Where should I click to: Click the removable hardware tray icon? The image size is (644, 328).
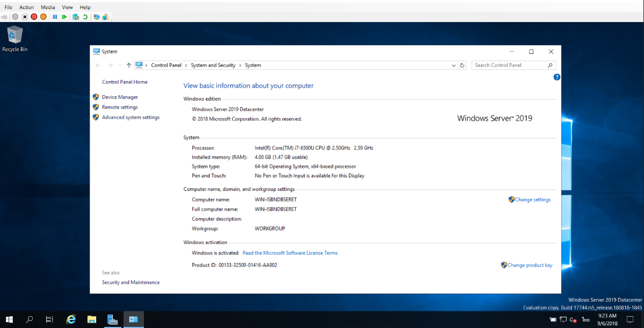553,320
